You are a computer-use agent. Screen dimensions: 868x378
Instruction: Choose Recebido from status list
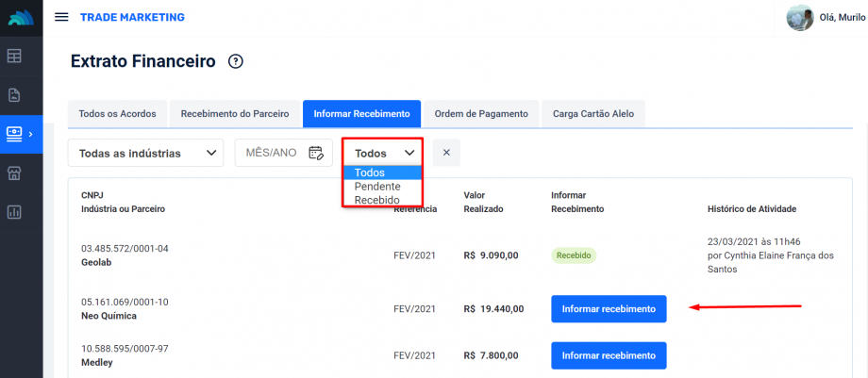(376, 200)
